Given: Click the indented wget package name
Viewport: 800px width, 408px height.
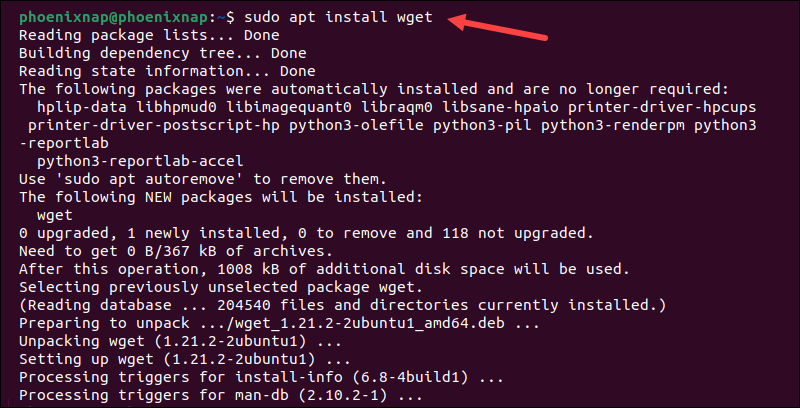Looking at the screenshot, I should click(x=55, y=215).
